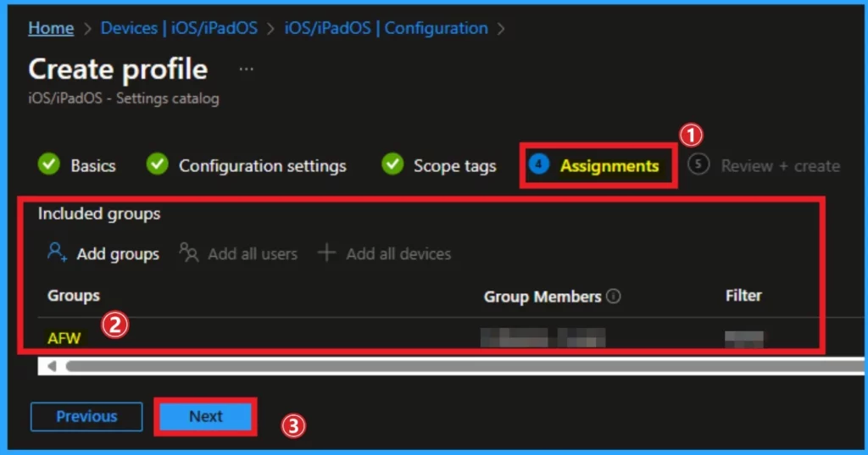The image size is (868, 455).
Task: Open the ellipsis menu beside Create profile
Action: click(x=247, y=69)
